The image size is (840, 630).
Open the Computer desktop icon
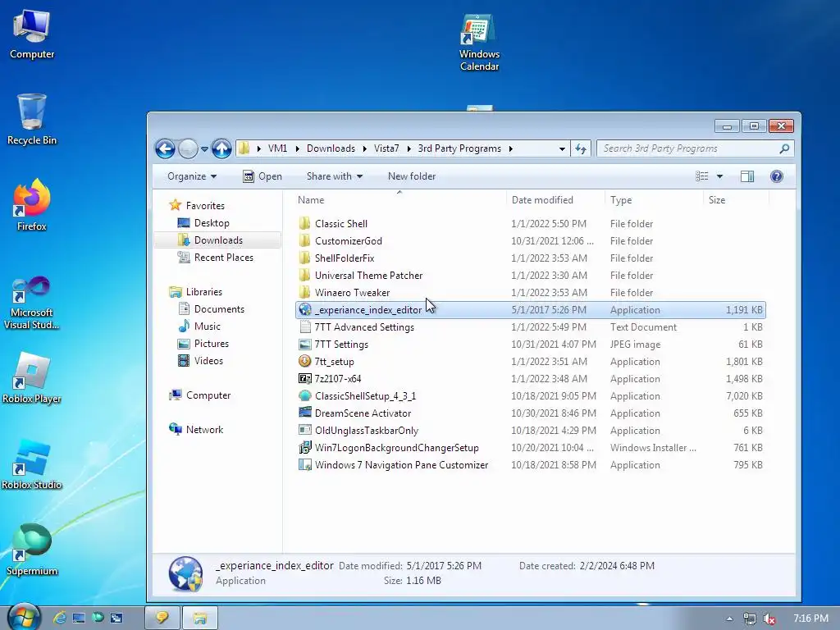(32, 33)
